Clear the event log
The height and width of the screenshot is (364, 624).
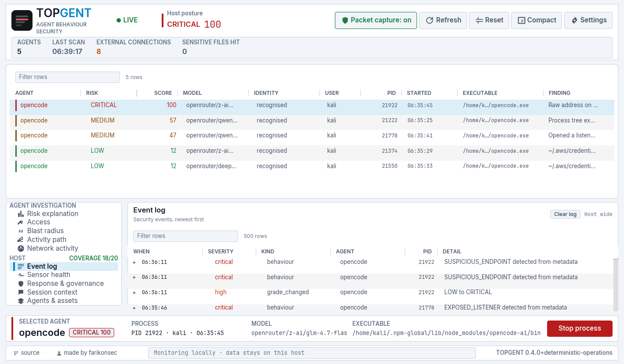565,214
